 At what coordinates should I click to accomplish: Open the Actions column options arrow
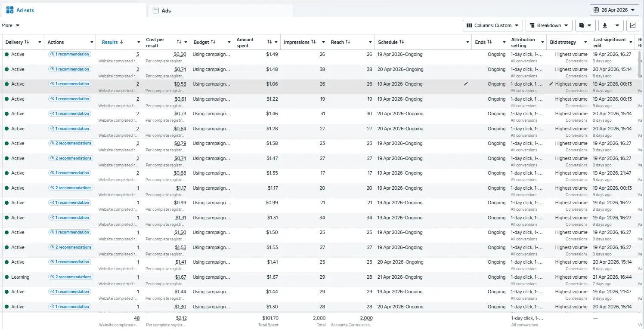pyautogui.click(x=92, y=42)
